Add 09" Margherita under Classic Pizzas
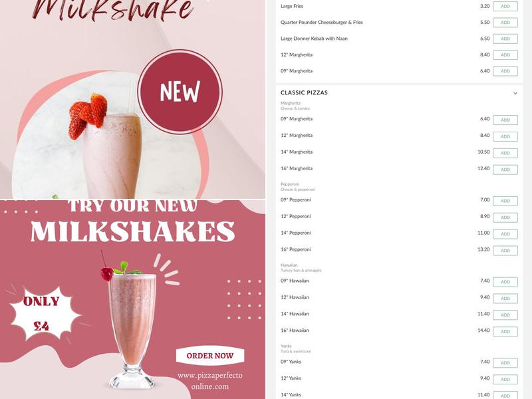The width and height of the screenshot is (532, 399). [x=505, y=120]
